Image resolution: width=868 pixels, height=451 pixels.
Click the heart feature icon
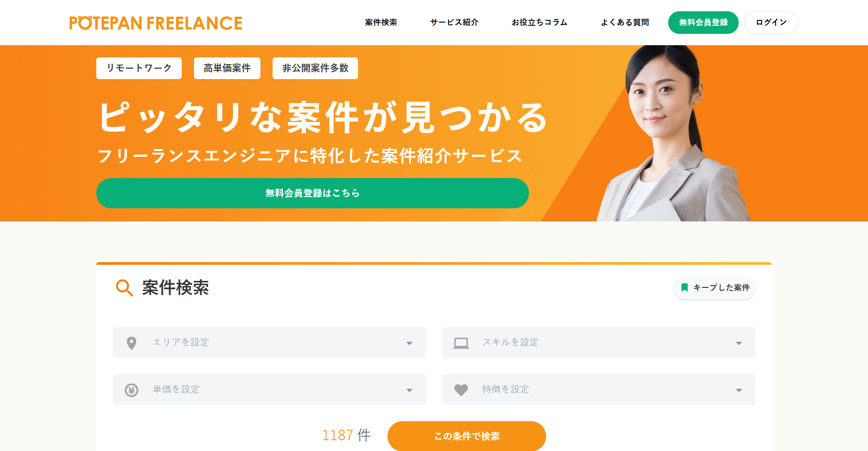[x=461, y=390]
